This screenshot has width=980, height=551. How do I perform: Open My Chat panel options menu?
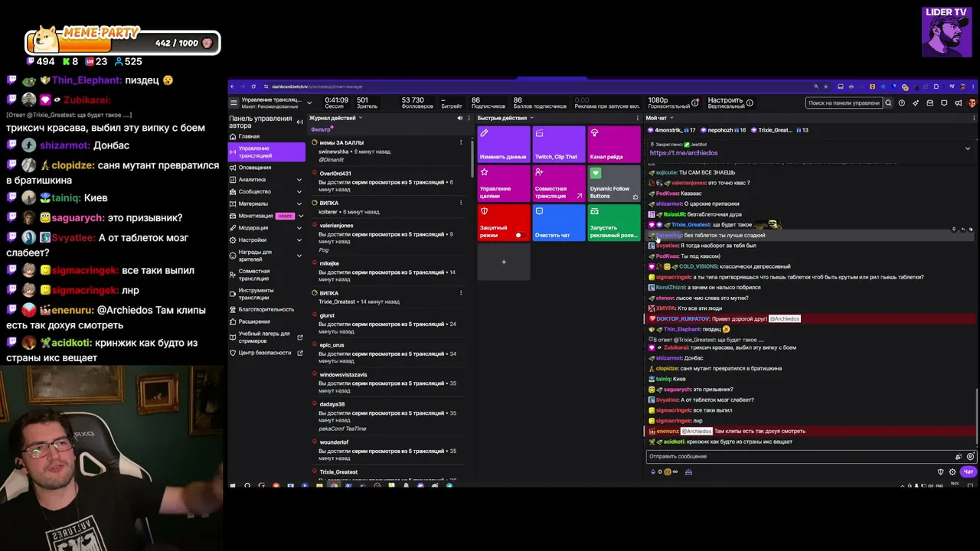pos(973,118)
